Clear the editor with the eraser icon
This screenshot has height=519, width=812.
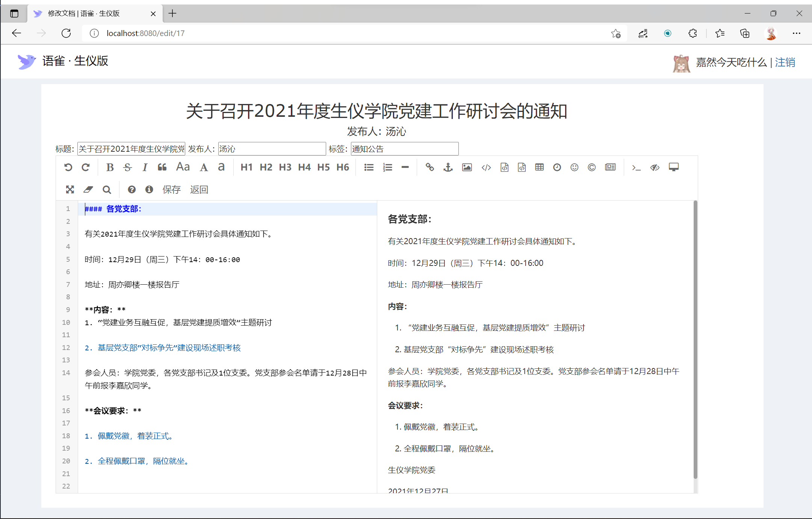click(88, 190)
